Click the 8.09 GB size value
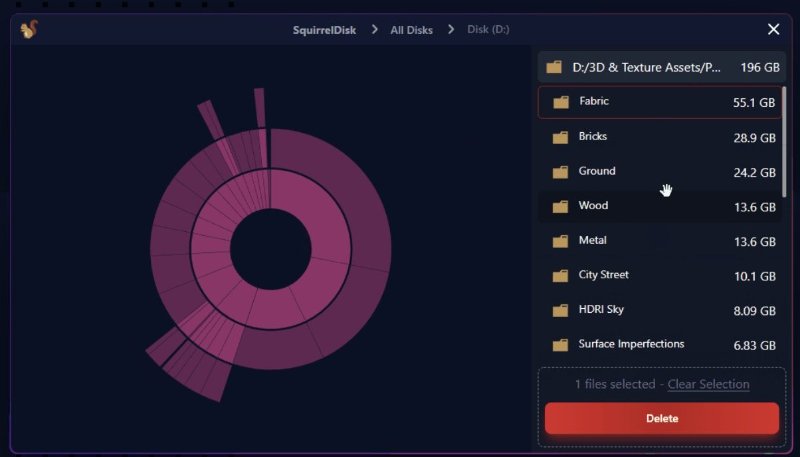The height and width of the screenshot is (457, 800). click(755, 311)
